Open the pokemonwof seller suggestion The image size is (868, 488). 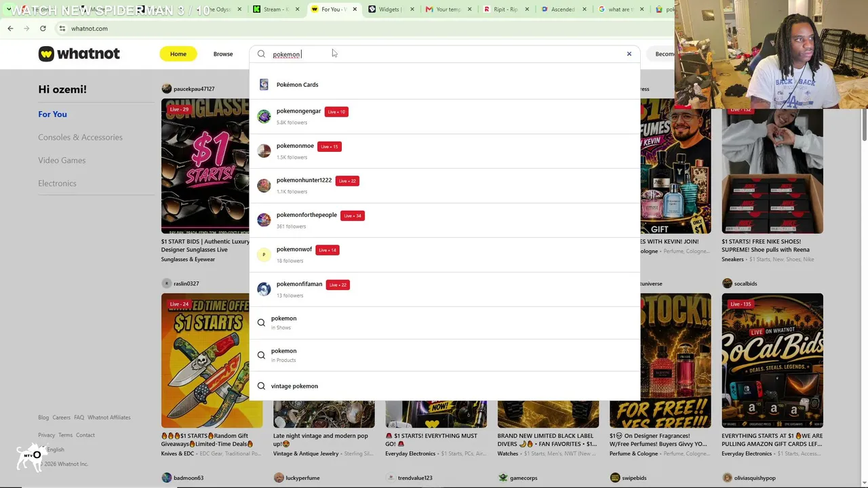[x=445, y=255]
